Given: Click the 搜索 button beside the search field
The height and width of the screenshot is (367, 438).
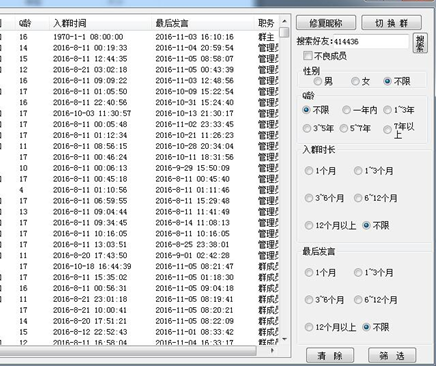Looking at the screenshot, I should pyautogui.click(x=420, y=43).
